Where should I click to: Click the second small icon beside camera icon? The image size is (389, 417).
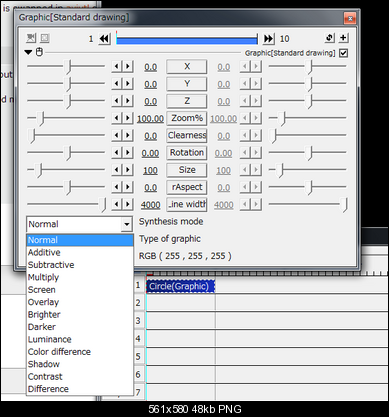45,38
